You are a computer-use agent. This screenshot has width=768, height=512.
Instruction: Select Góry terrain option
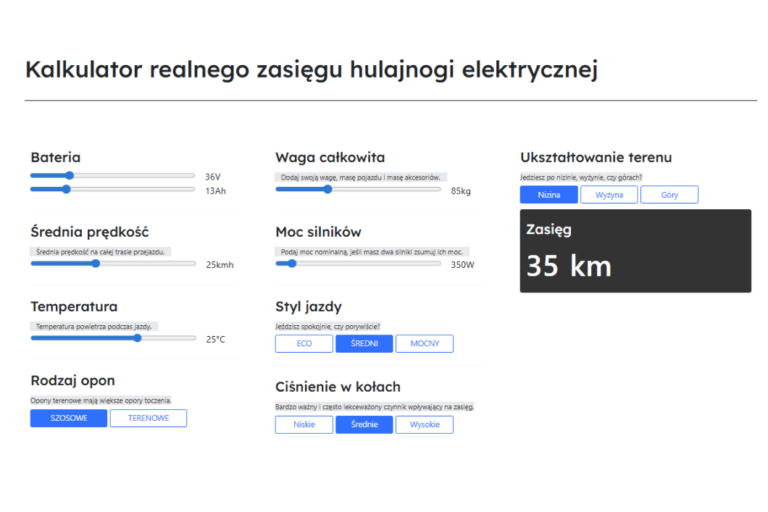[669, 195]
